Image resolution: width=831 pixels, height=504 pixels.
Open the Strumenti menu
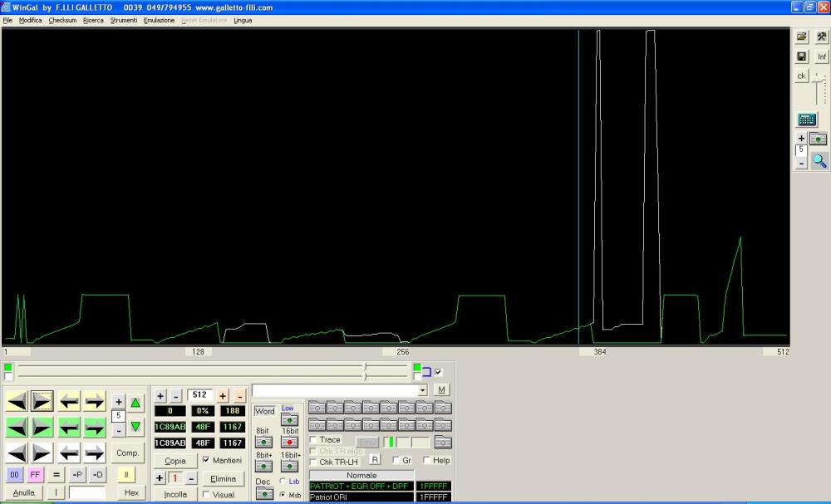coord(123,20)
